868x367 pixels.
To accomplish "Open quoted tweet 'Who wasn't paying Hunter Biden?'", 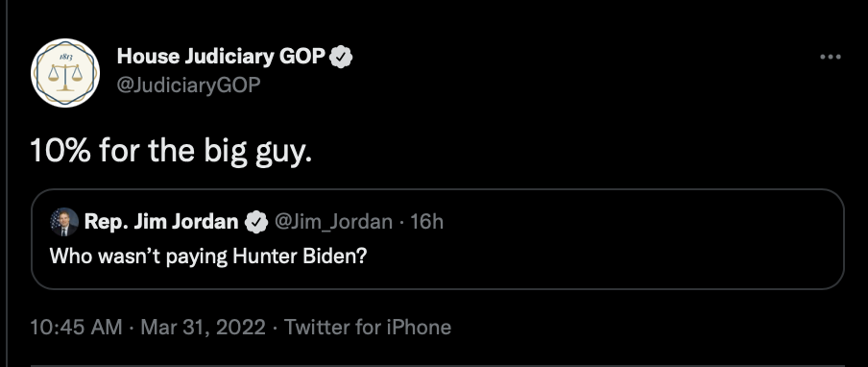I will 208,257.
